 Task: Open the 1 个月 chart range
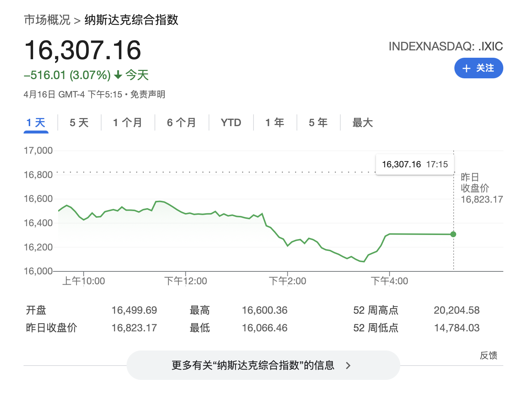coord(127,122)
